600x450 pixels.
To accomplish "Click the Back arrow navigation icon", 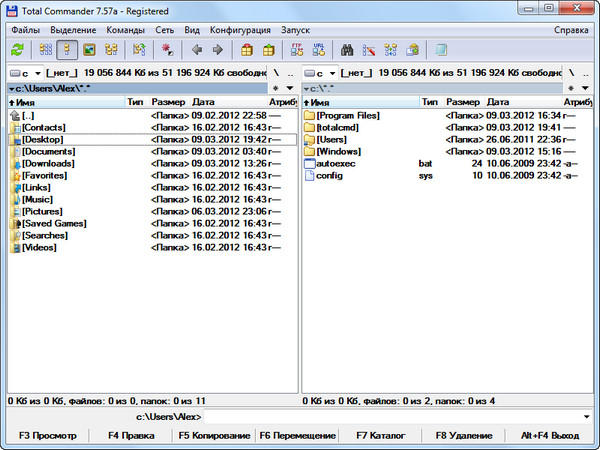I will 196,49.
